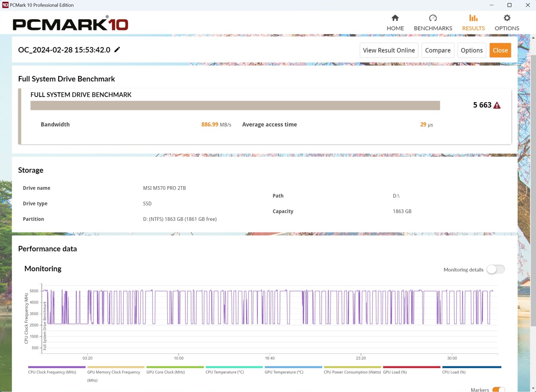Click drive name MSI M570 PRO 2TB
This screenshot has height=392, width=536.
coord(164,188)
